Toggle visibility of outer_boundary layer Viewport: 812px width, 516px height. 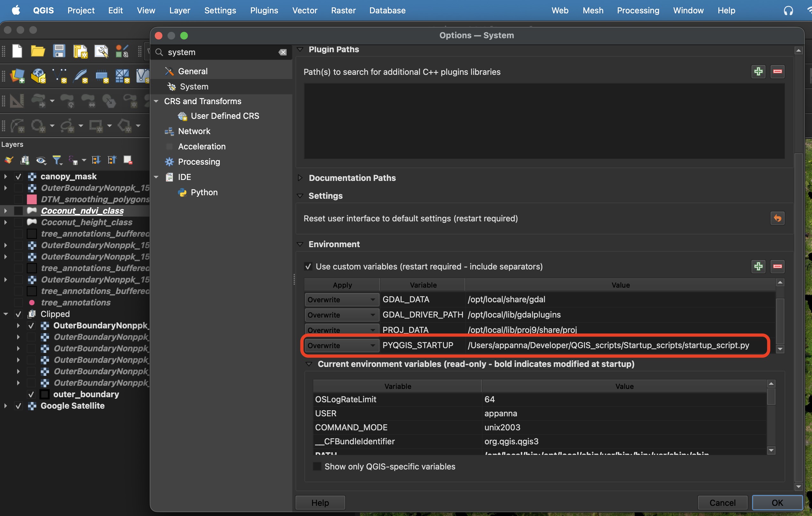pos(31,394)
